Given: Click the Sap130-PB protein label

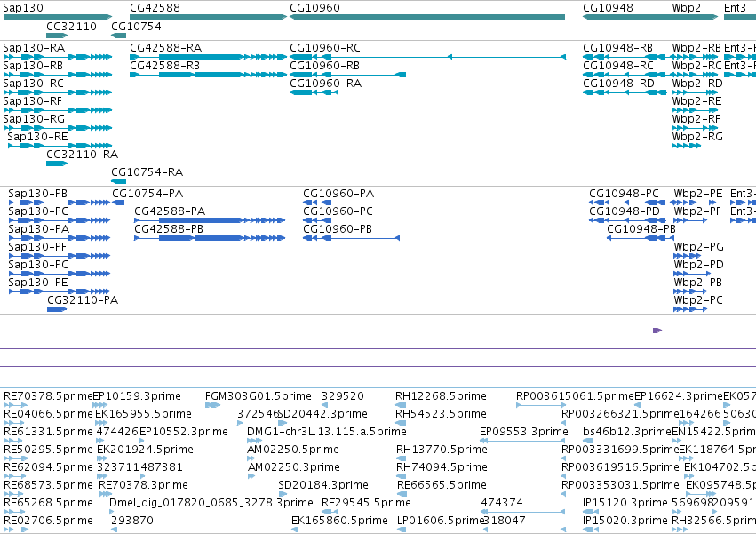Looking at the screenshot, I should click(37, 194).
